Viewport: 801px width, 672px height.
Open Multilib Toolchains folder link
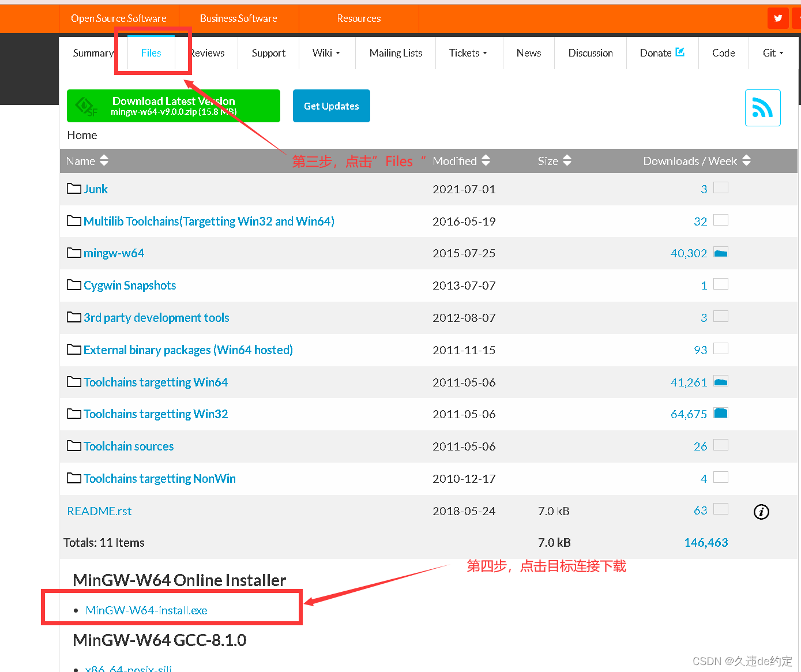(209, 222)
